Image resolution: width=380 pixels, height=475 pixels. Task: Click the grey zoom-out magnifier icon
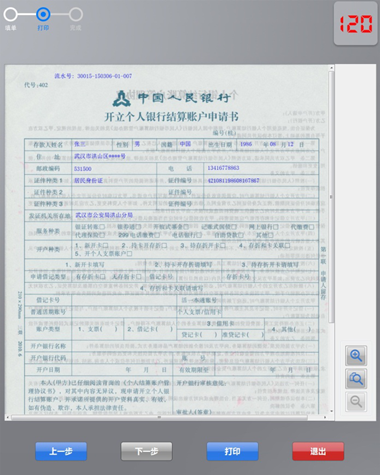[x=356, y=401]
